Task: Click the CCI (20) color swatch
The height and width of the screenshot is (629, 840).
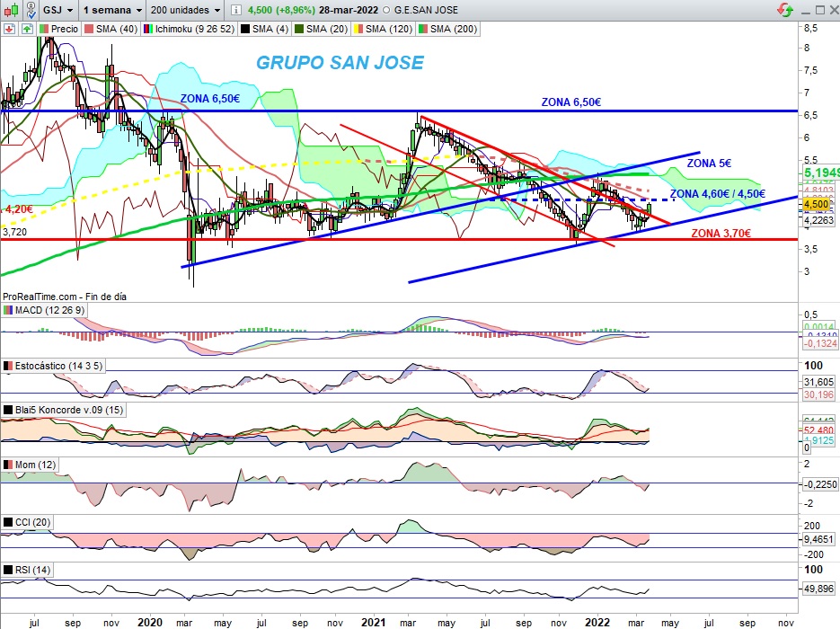Action: coord(8,522)
